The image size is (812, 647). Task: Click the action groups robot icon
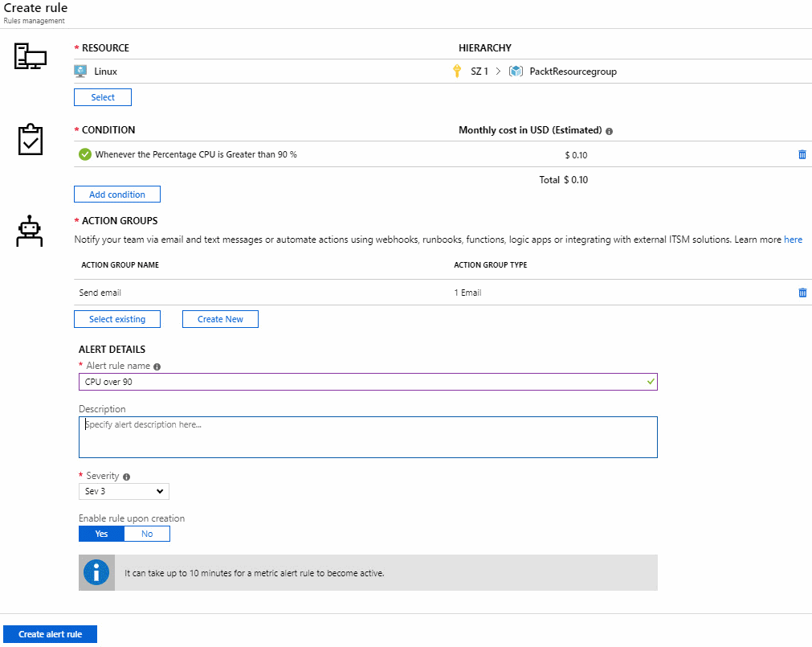(x=30, y=231)
